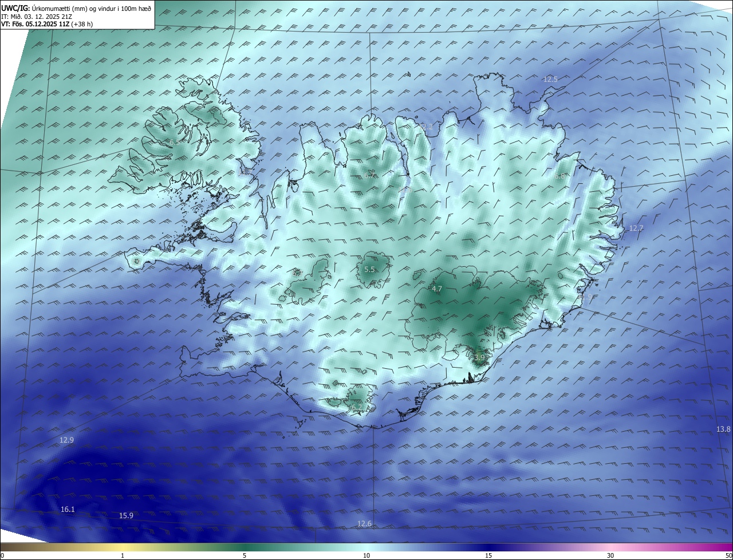This screenshot has height=560, width=733.
Task: Click the map title 'UWC/IG: Úrkomumætti (mm) og vindur í 100m hæð'
Action: click(x=76, y=8)
